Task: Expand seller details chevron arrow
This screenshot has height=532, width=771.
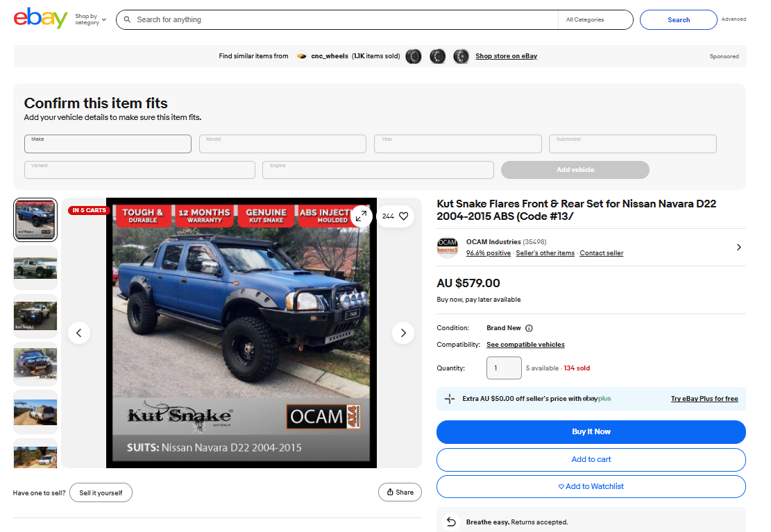Action: click(x=738, y=248)
